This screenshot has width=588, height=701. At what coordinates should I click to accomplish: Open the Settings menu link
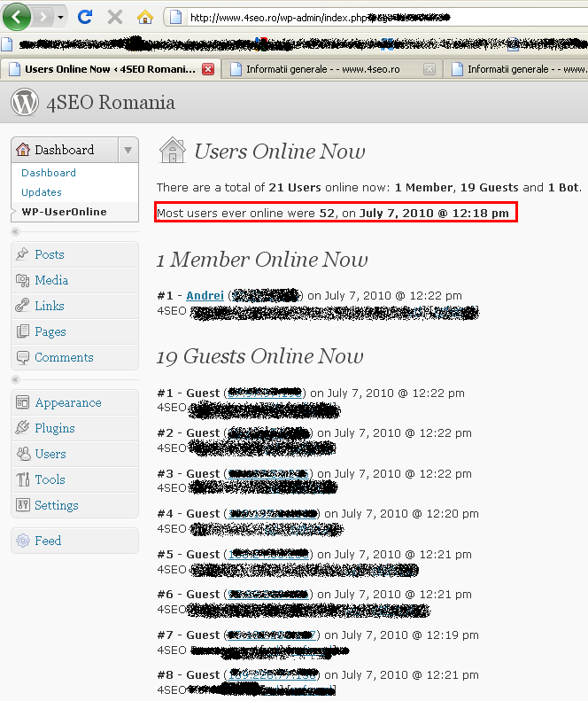(x=57, y=505)
